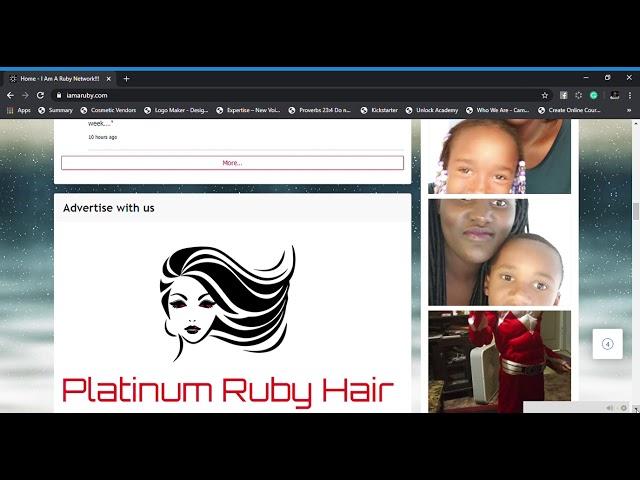The image size is (640, 480).
Task: Open the Chrome profile avatar
Action: click(x=614, y=95)
